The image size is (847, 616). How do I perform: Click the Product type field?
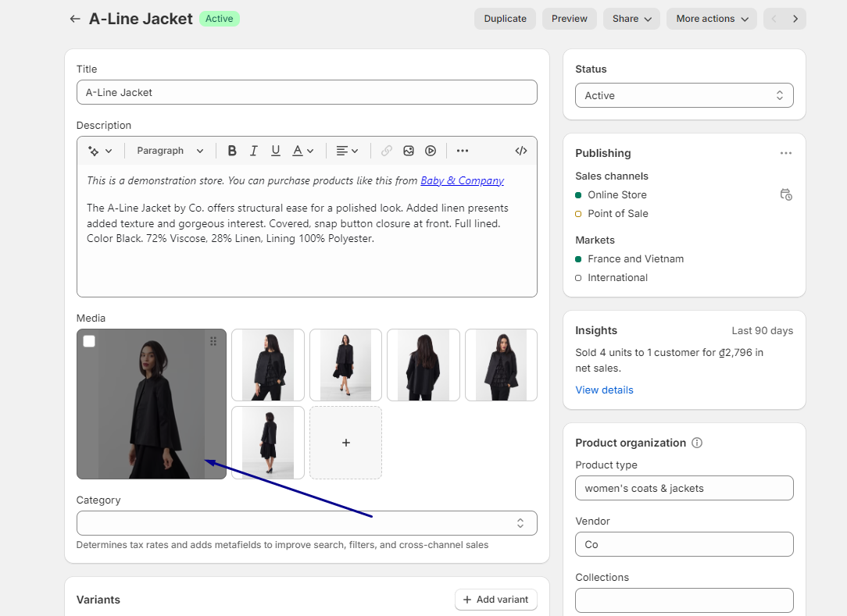coord(684,489)
